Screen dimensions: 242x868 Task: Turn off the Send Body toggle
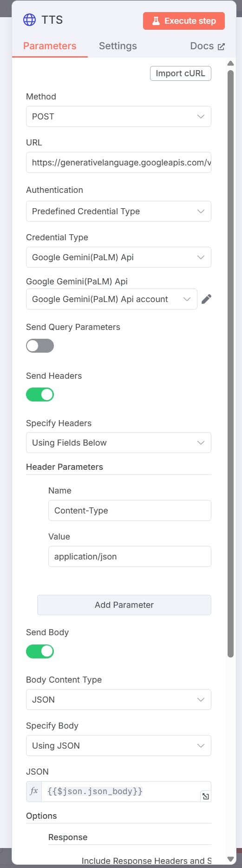pos(40,651)
